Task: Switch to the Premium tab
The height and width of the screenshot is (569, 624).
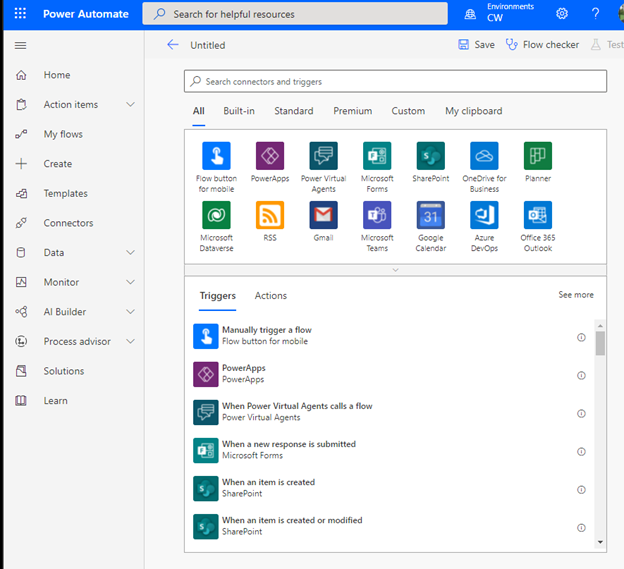Action: (353, 111)
